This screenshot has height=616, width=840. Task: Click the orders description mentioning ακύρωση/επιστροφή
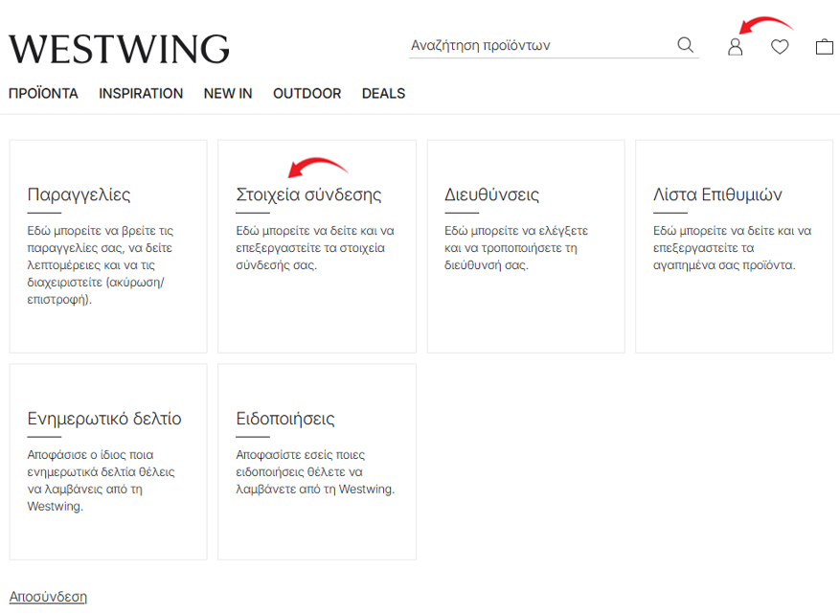tap(101, 265)
